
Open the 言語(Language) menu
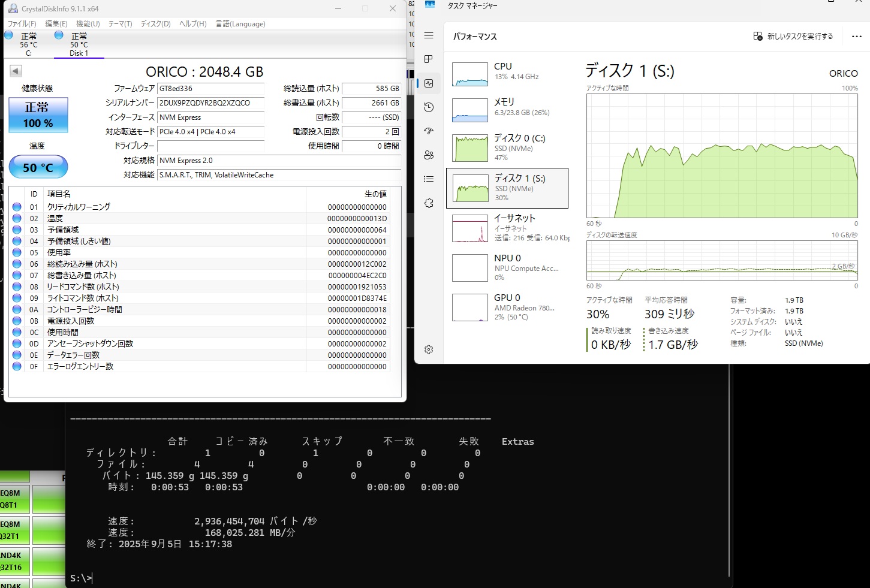[x=240, y=24]
